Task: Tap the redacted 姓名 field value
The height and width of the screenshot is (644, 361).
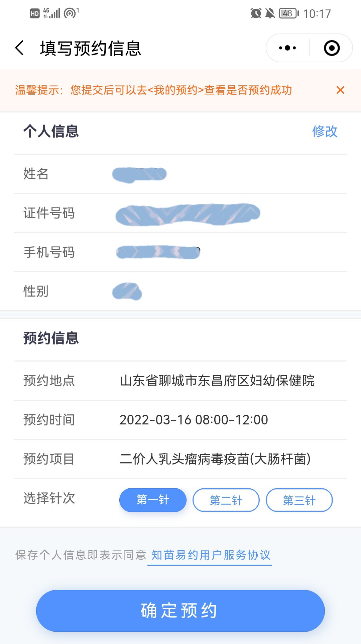Action: (x=139, y=174)
